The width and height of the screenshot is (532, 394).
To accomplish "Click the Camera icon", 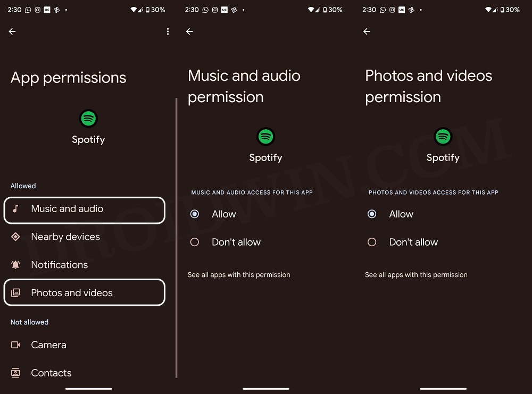I will [x=15, y=345].
